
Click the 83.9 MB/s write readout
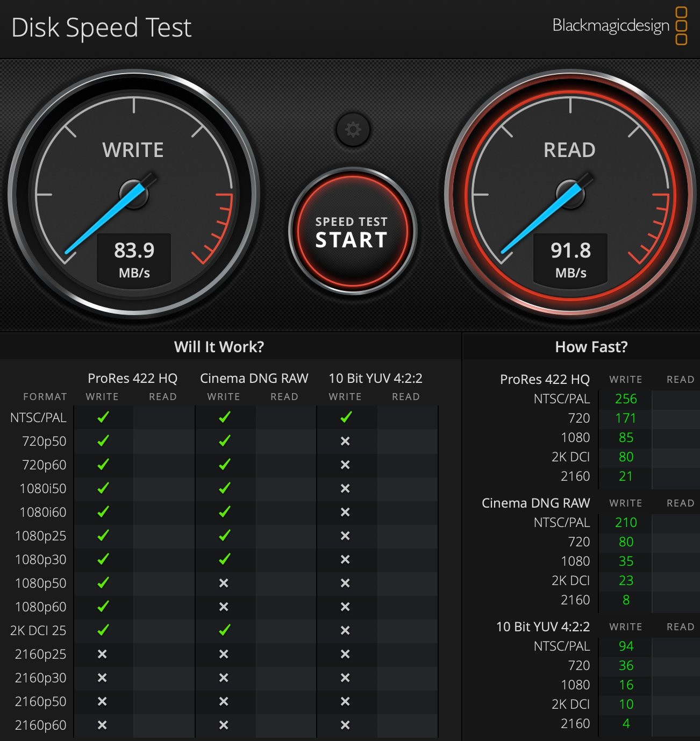click(134, 260)
